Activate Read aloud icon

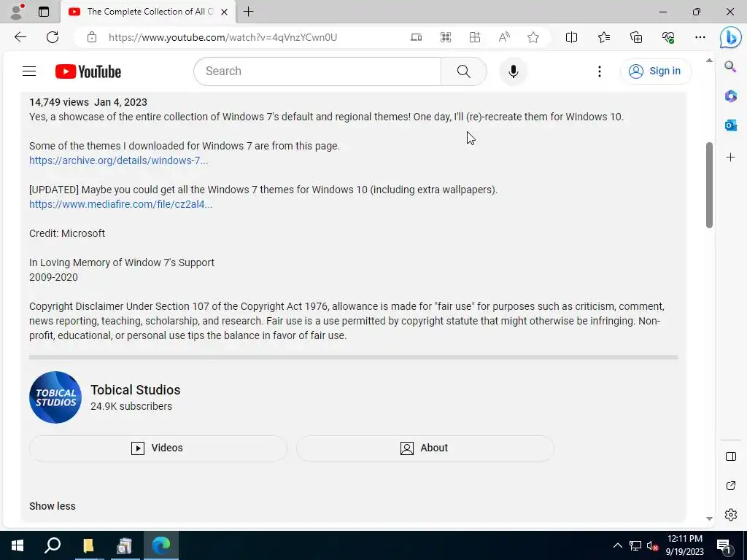pos(504,37)
